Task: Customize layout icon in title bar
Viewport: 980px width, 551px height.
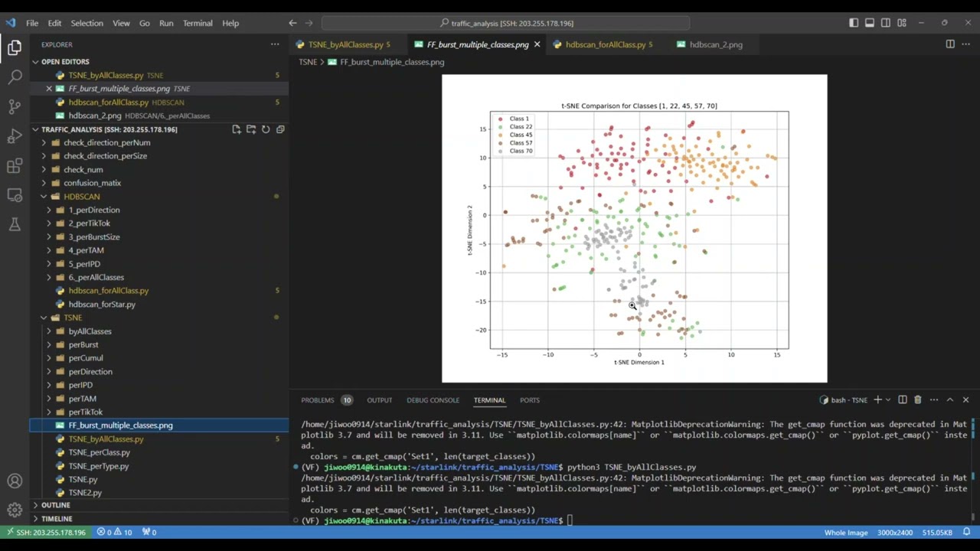Action: (902, 23)
